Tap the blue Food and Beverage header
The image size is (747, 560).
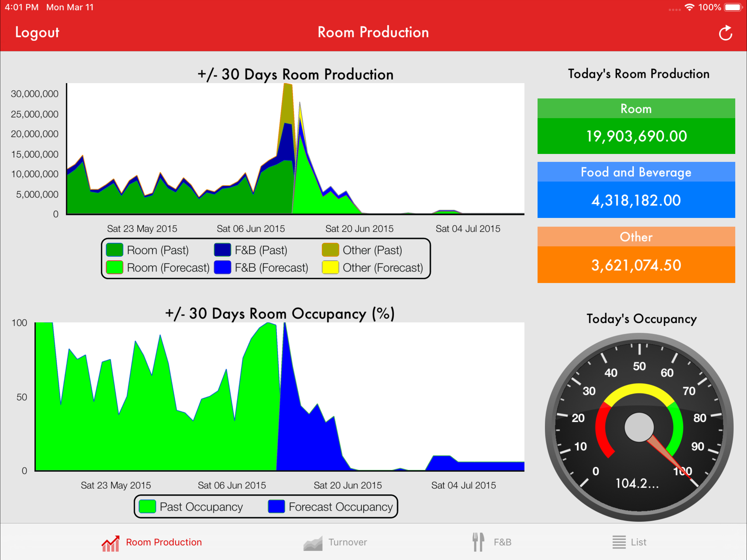(636, 172)
